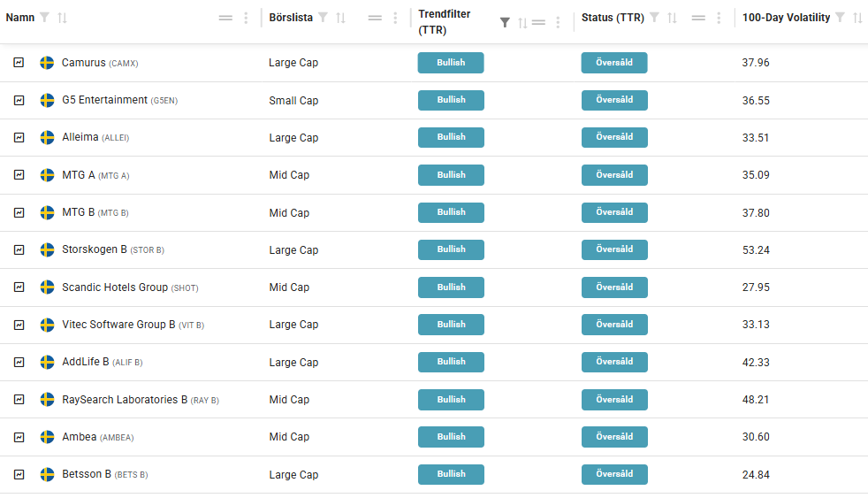Image resolution: width=868 pixels, height=498 pixels.
Task: Click Small Cap cell for G5 Entertainment
Action: (x=293, y=101)
